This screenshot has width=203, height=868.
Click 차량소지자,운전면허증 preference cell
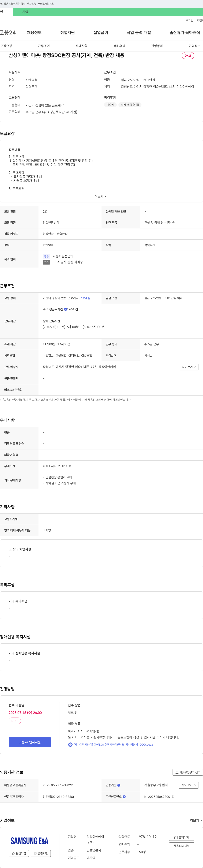point(57,466)
